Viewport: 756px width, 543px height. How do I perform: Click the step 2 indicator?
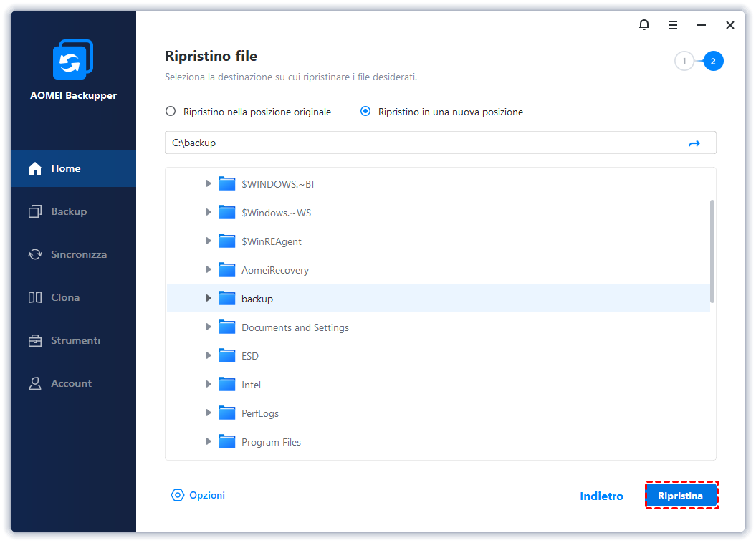[x=713, y=61]
